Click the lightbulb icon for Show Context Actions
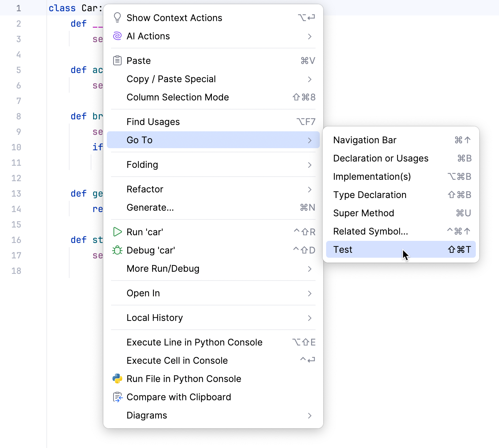The width and height of the screenshot is (499, 448). (x=117, y=18)
